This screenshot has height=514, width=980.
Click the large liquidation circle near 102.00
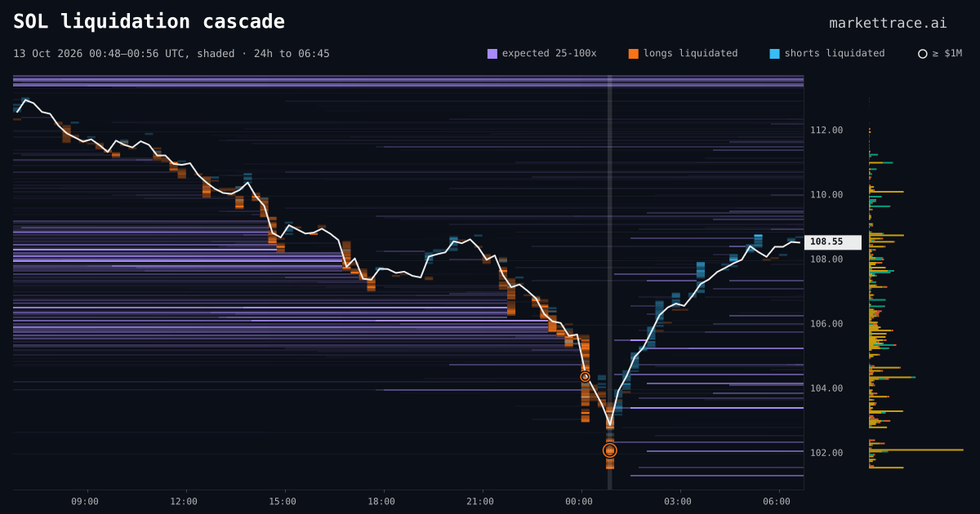610,450
